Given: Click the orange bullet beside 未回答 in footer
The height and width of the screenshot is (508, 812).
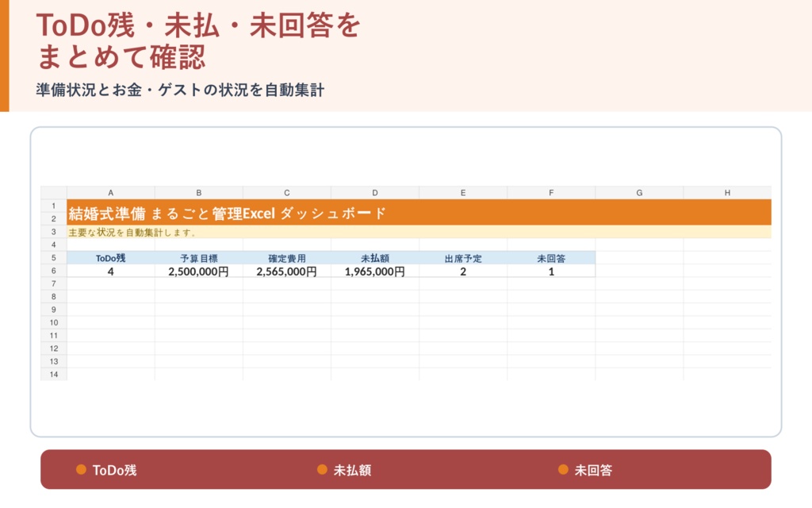Looking at the screenshot, I should tap(564, 469).
